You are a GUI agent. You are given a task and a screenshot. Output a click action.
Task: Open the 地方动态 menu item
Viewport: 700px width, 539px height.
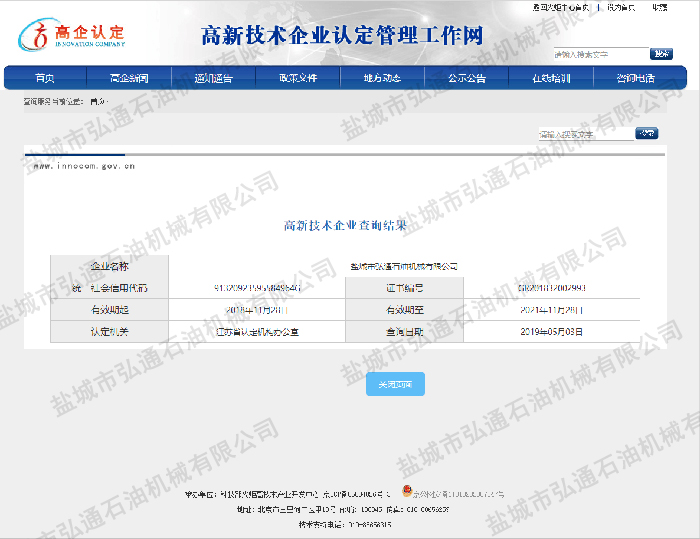pos(382,78)
